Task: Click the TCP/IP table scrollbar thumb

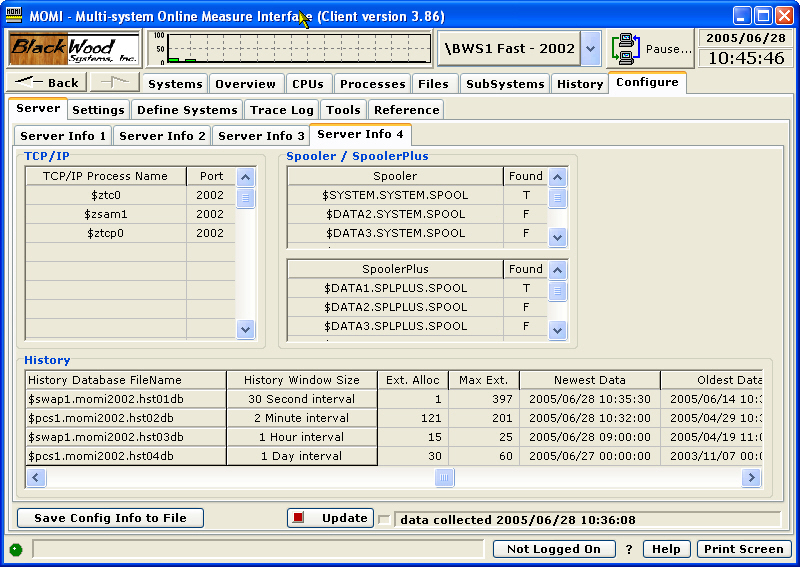Action: pyautogui.click(x=245, y=198)
